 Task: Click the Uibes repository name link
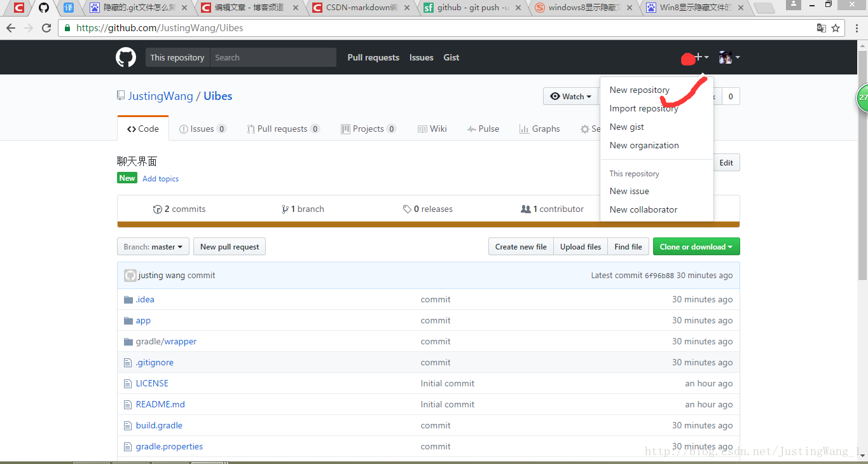coord(217,96)
